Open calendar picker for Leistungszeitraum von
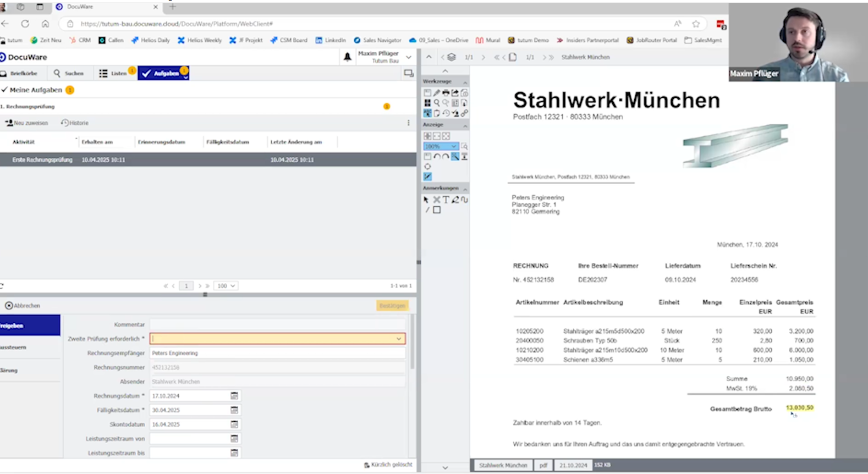 click(234, 439)
